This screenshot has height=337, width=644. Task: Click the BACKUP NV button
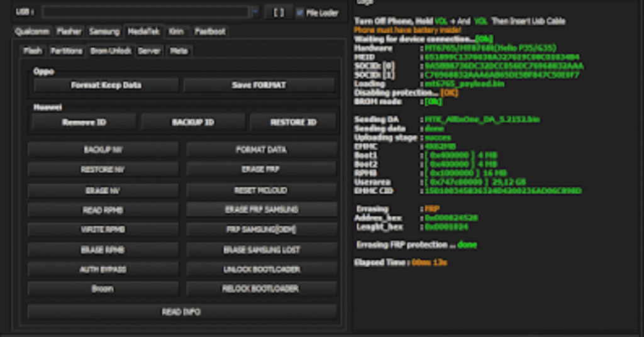(x=103, y=150)
